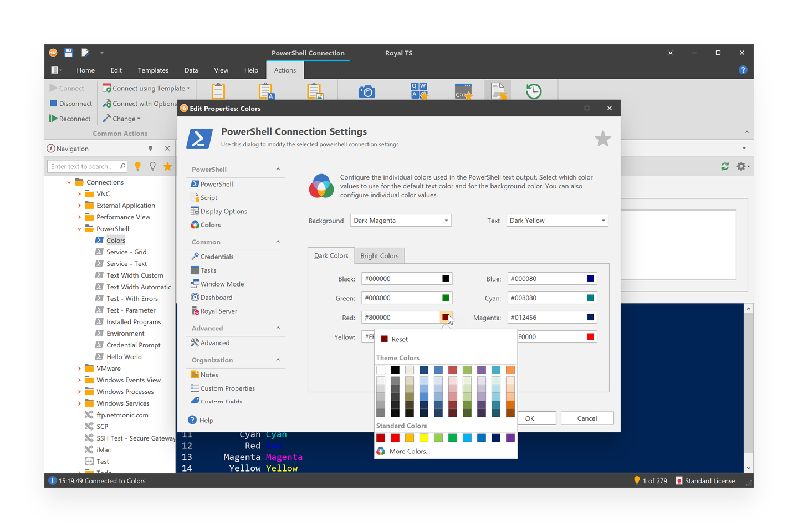Image resolution: width=798 pixels, height=532 pixels.
Task: Switch to the Bright Colors tab
Action: (x=379, y=255)
